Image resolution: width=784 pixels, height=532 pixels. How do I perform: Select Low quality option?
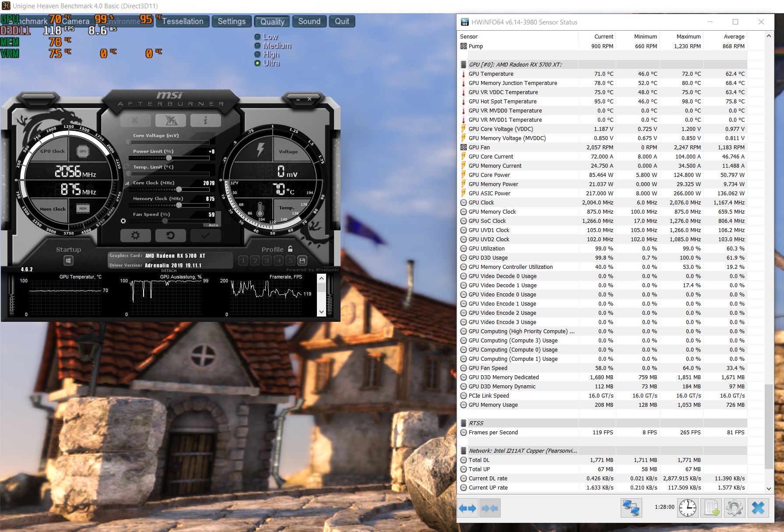pos(266,37)
